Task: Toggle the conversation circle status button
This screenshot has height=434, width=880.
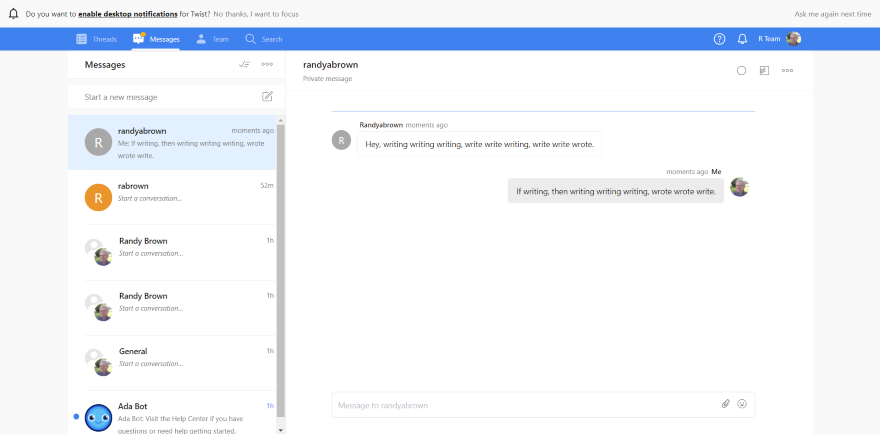Action: (x=741, y=71)
